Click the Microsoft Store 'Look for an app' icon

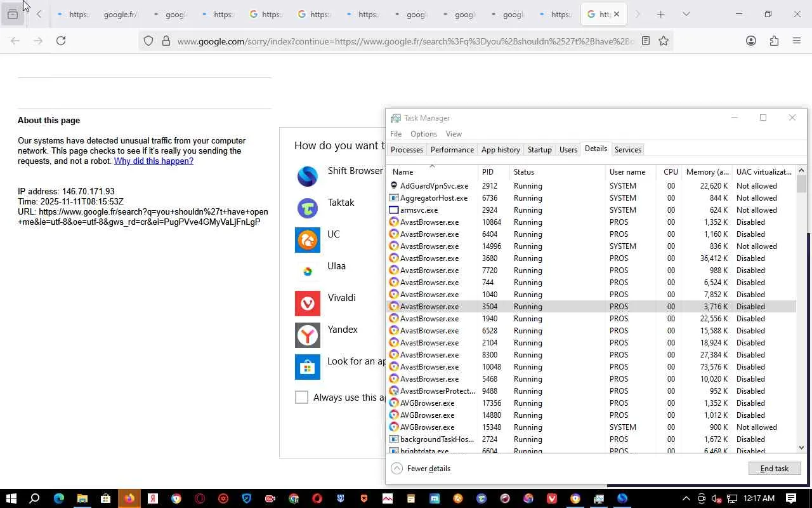pyautogui.click(x=308, y=366)
